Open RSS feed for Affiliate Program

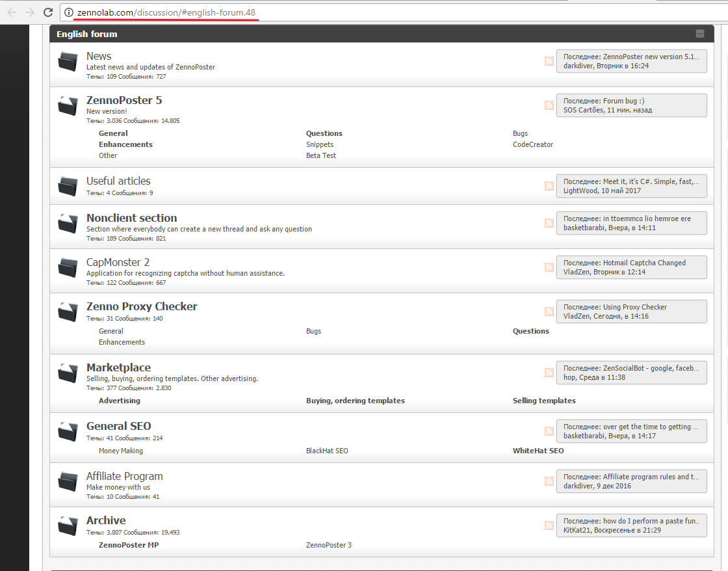(x=549, y=481)
